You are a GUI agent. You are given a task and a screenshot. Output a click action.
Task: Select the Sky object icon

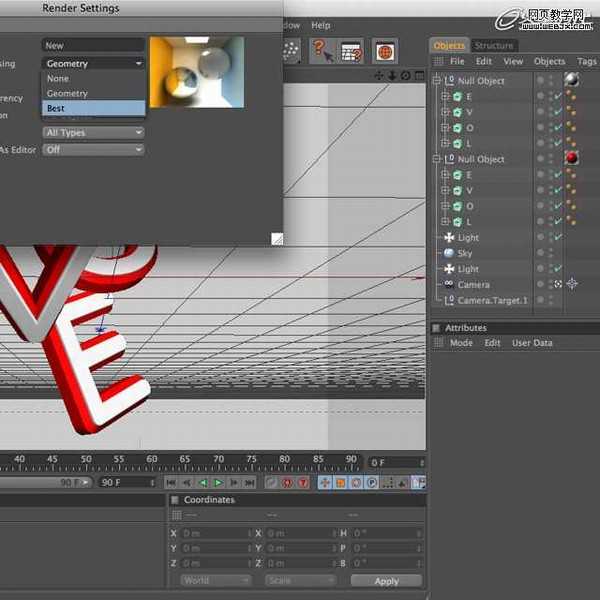448,254
